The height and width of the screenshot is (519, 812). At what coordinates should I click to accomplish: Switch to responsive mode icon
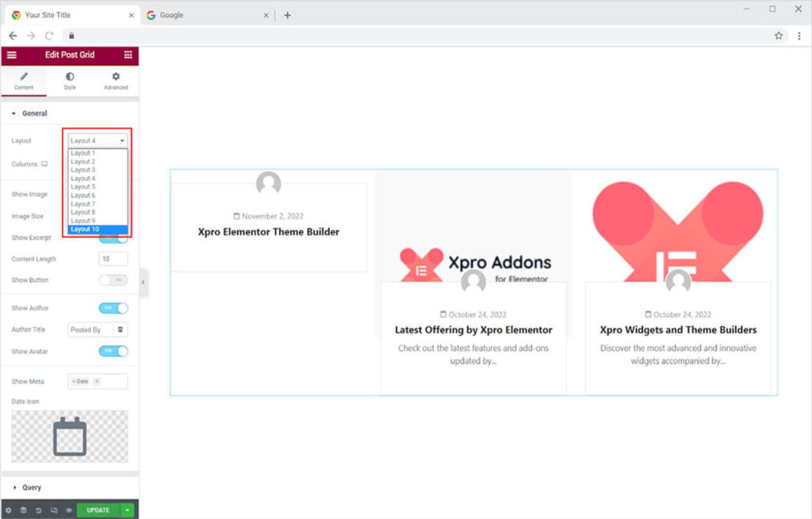(x=53, y=510)
